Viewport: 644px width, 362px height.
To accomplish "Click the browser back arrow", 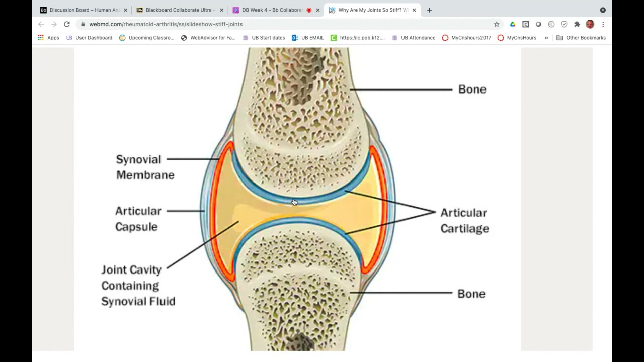I will [41, 24].
